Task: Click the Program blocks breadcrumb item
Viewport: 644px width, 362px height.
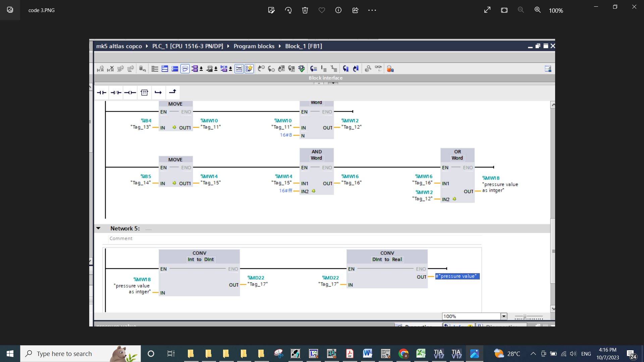Action: 254,46
